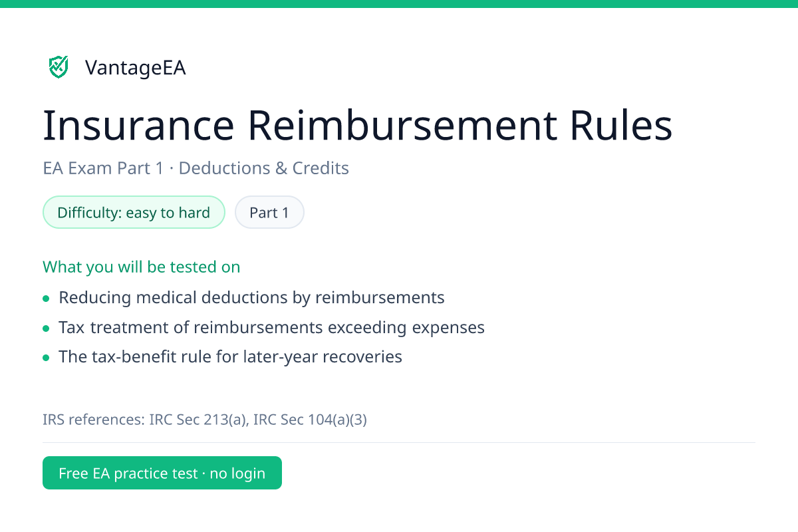
Task: Click the green bullet dot before Reducing medical
Action: 46,299
